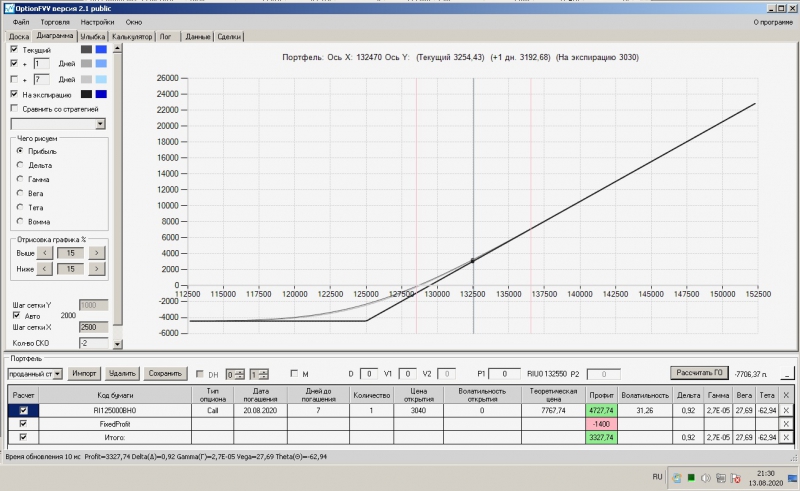Viewport: 800px width, 491px height.
Task: Switch to the Доска tab
Action: pyautogui.click(x=19, y=37)
